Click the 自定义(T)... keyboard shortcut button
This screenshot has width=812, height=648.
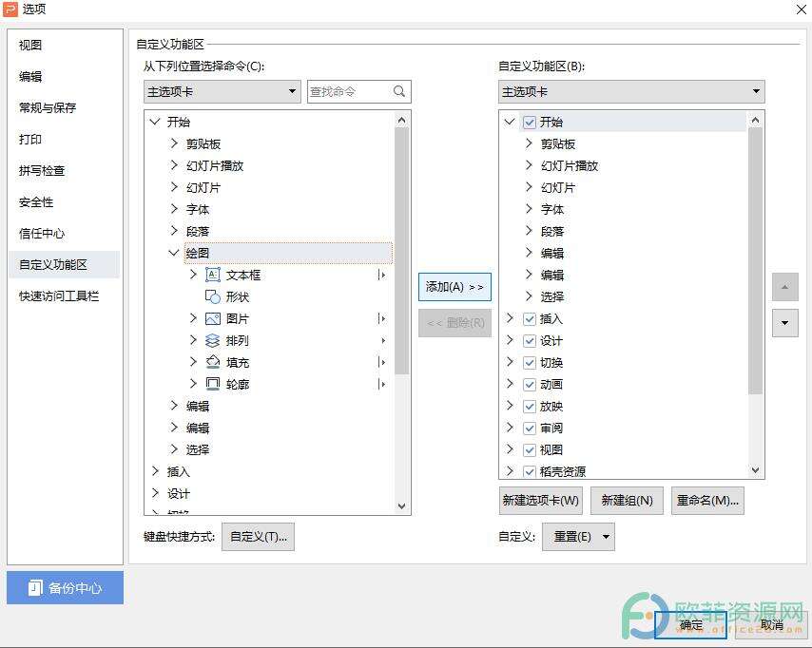coord(258,537)
